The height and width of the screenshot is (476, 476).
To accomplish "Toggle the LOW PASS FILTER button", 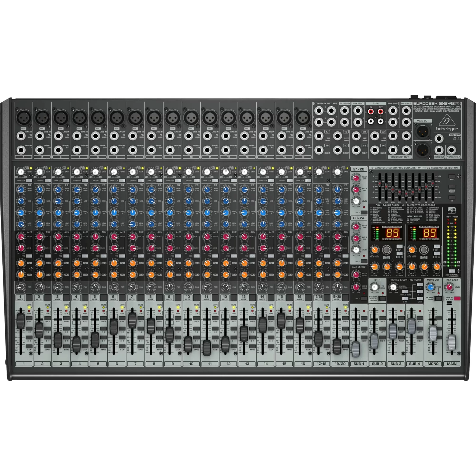I will pyautogui.click(x=438, y=298).
